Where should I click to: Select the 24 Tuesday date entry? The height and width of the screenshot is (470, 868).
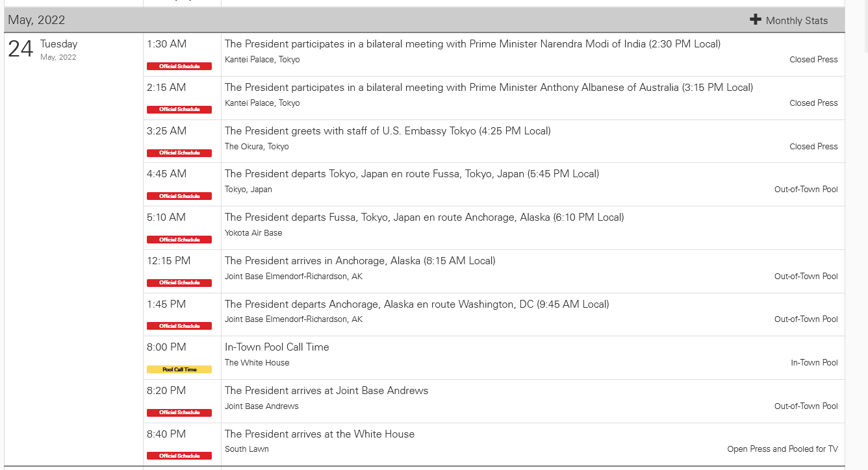coord(43,49)
